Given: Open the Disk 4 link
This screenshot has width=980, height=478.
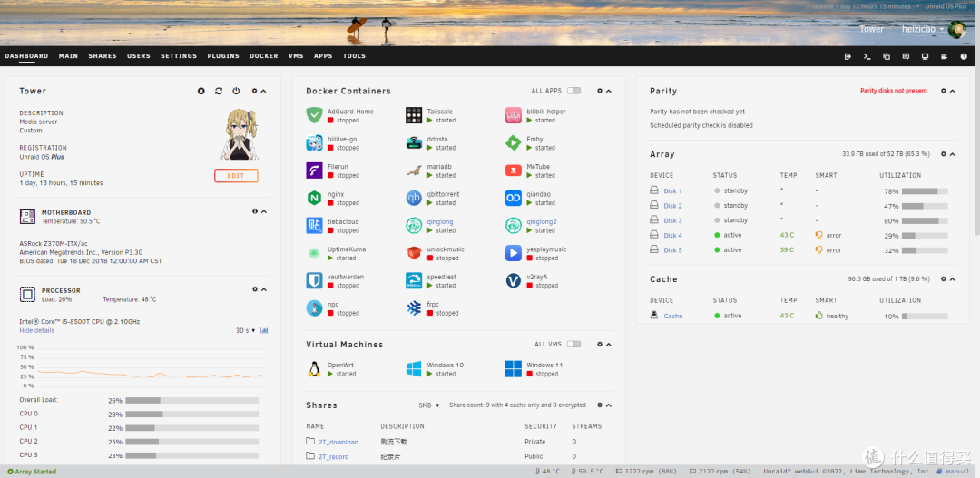Looking at the screenshot, I should coord(672,236).
